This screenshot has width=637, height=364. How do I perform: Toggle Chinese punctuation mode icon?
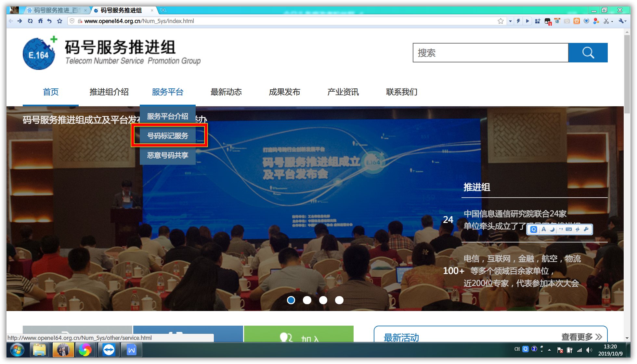click(x=561, y=229)
